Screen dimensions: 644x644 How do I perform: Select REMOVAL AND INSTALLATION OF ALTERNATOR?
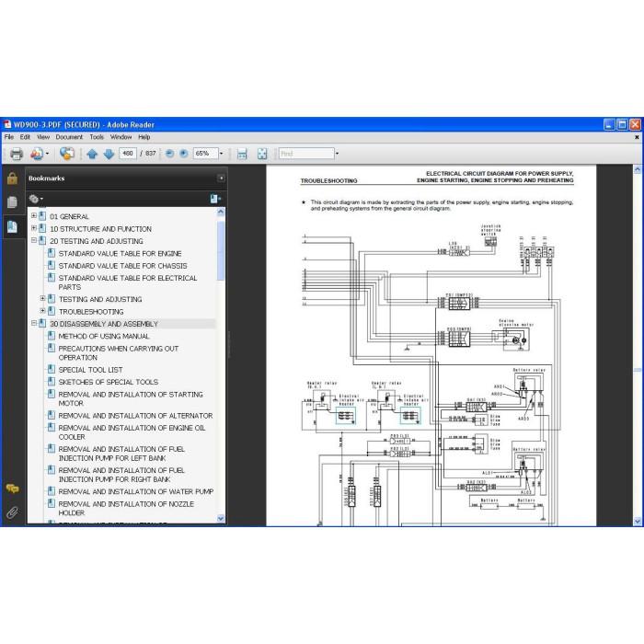135,416
